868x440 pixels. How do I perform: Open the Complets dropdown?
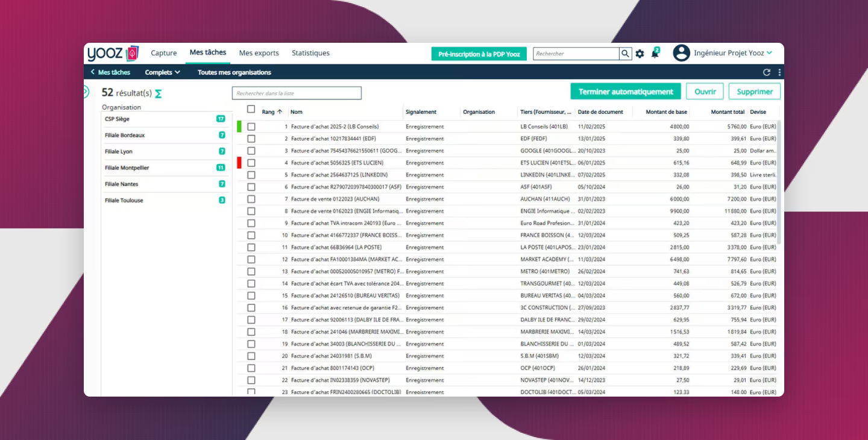point(163,72)
